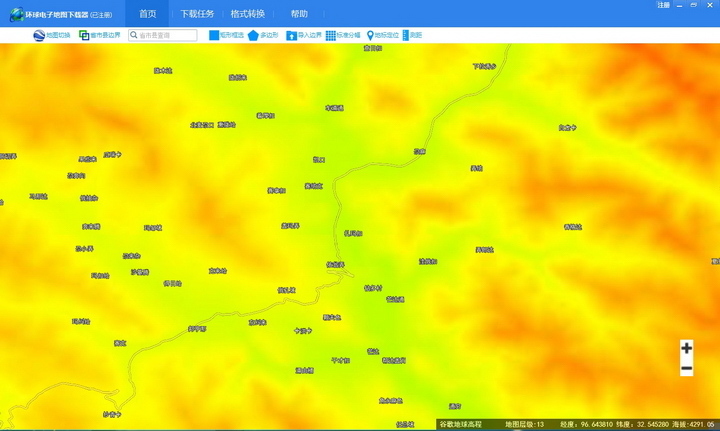Open the 标准分幅 standard sheet grid tool
The width and height of the screenshot is (720, 431).
click(x=331, y=35)
